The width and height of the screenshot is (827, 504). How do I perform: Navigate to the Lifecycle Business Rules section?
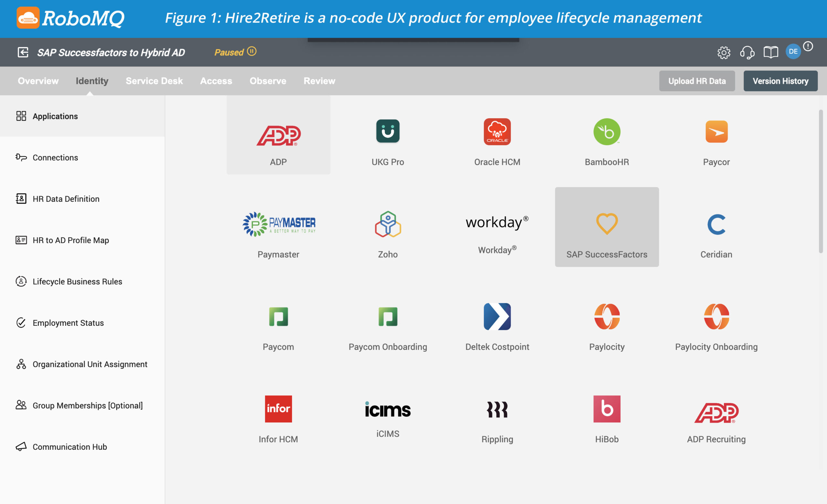78,281
